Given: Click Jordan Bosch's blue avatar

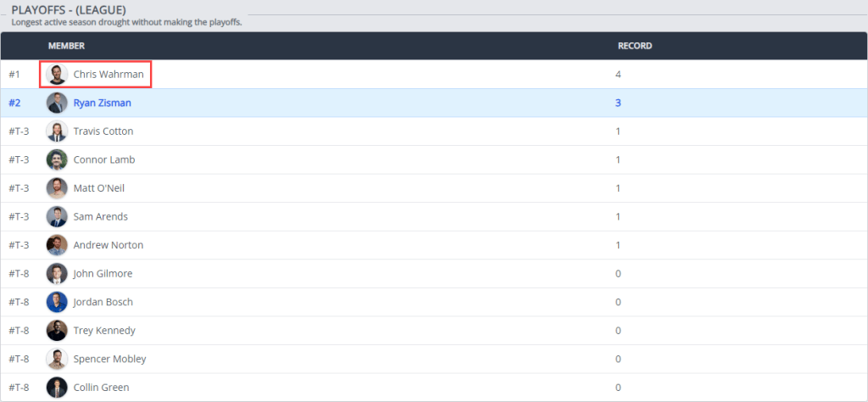Looking at the screenshot, I should tap(57, 302).
